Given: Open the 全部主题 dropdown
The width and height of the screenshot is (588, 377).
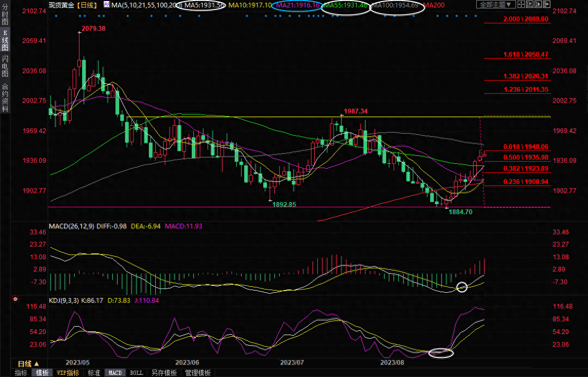Looking at the screenshot, I should (x=496, y=5).
